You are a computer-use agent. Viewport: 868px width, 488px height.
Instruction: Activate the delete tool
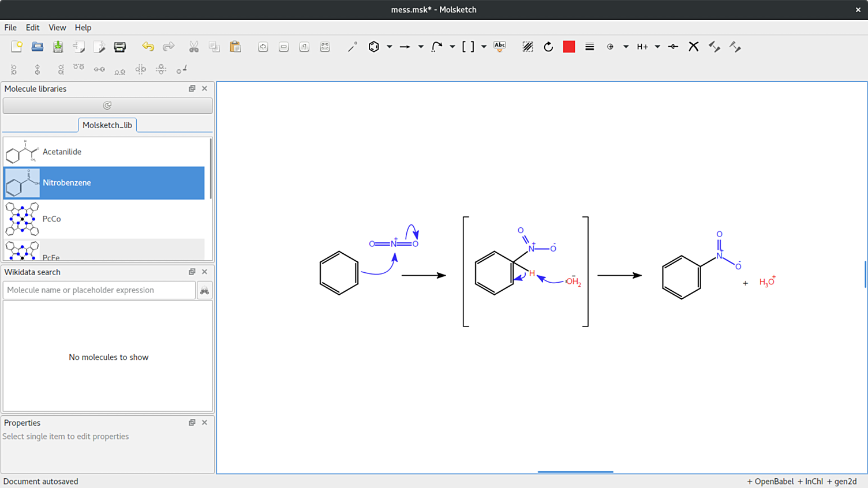tap(693, 47)
